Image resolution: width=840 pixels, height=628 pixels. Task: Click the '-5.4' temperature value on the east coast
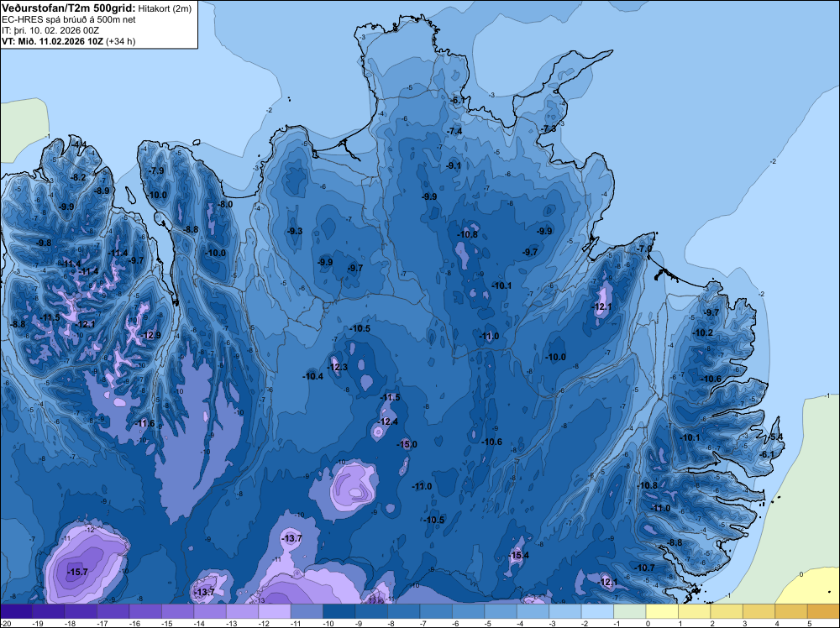point(775,437)
